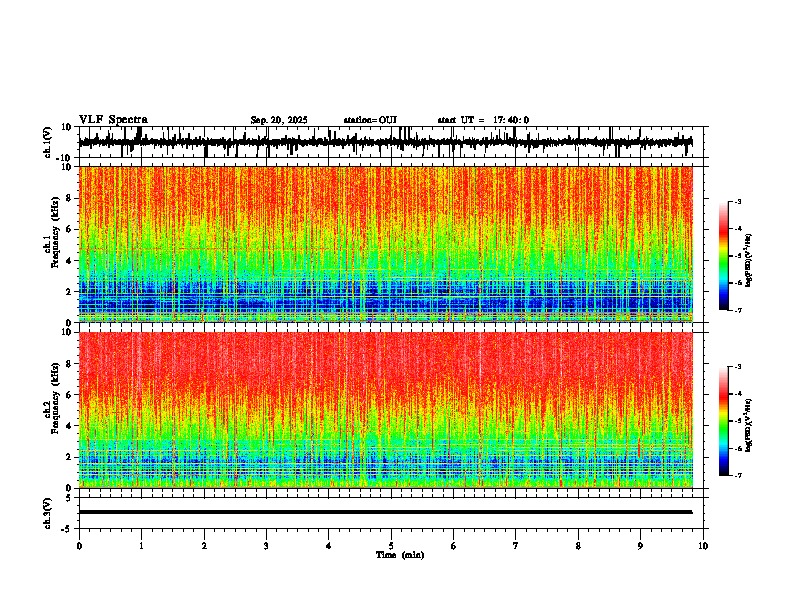Click the ch.3 flat voltage trace line
The height and width of the screenshot is (612, 792).
point(385,512)
